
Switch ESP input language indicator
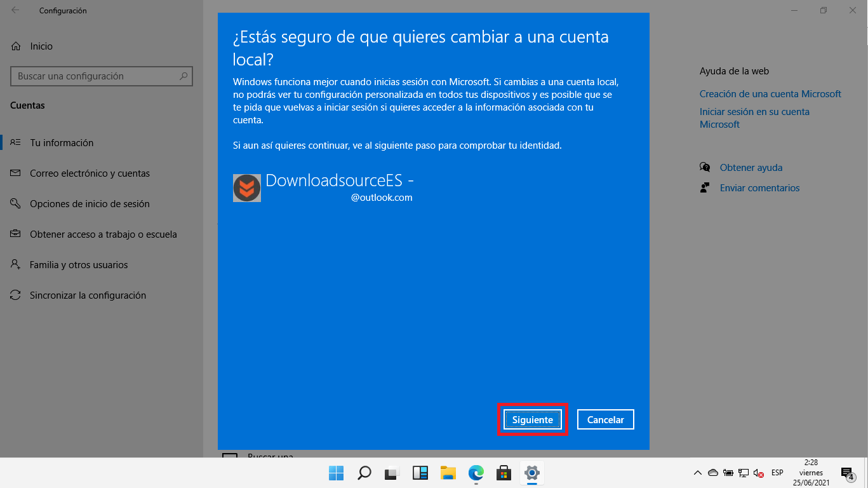pyautogui.click(x=777, y=473)
